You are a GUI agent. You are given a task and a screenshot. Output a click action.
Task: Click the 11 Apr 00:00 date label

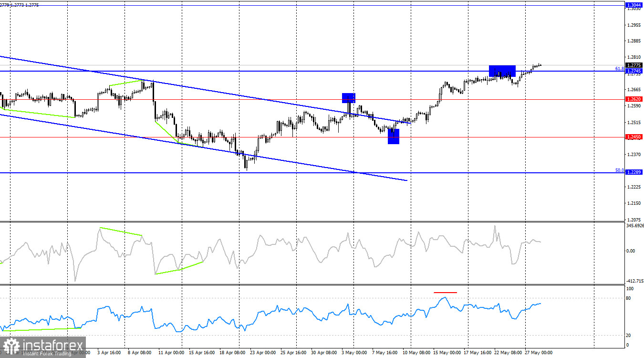tap(170, 353)
